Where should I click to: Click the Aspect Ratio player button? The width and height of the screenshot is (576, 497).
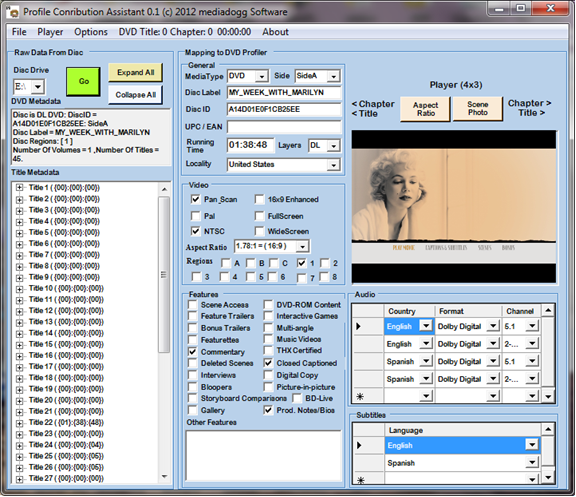(425, 109)
